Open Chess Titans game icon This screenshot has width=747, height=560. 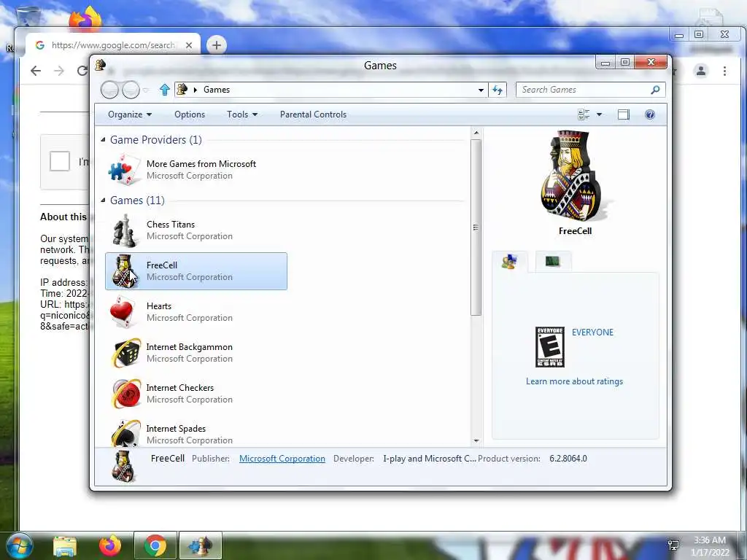click(124, 230)
